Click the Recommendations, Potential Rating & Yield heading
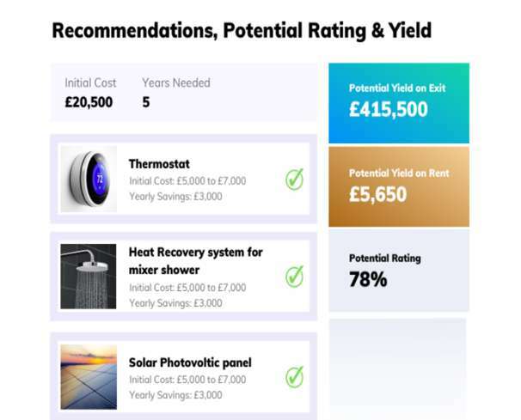Screen dimensions: 521x420 [x=242, y=32]
